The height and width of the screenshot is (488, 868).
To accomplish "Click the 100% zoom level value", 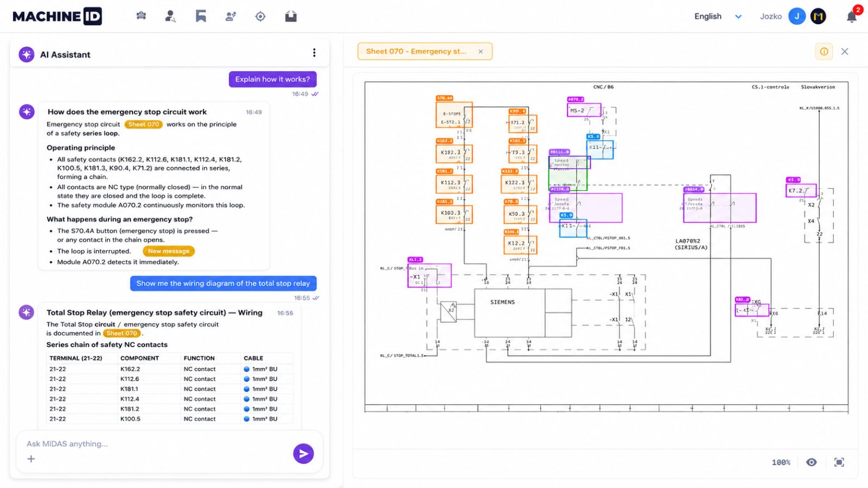I will click(x=781, y=463).
